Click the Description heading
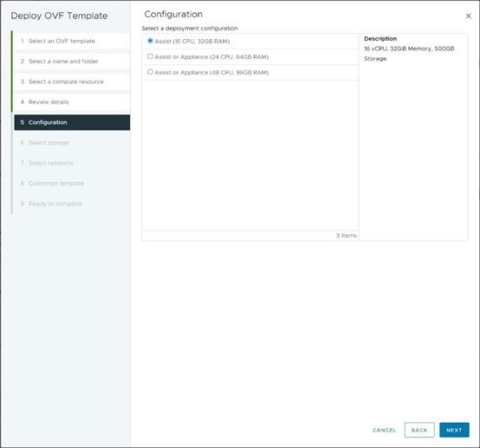Viewport: 480px width, 448px height. 380,39
